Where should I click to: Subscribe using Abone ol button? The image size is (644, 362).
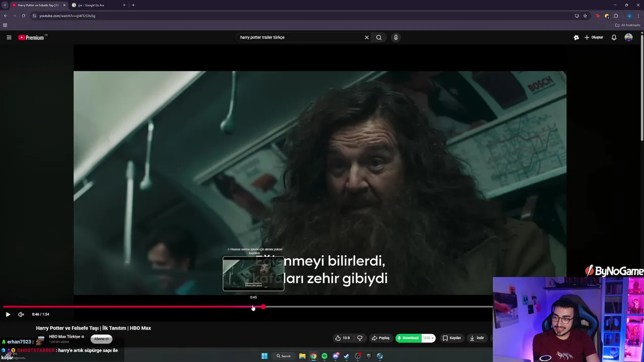click(101, 339)
